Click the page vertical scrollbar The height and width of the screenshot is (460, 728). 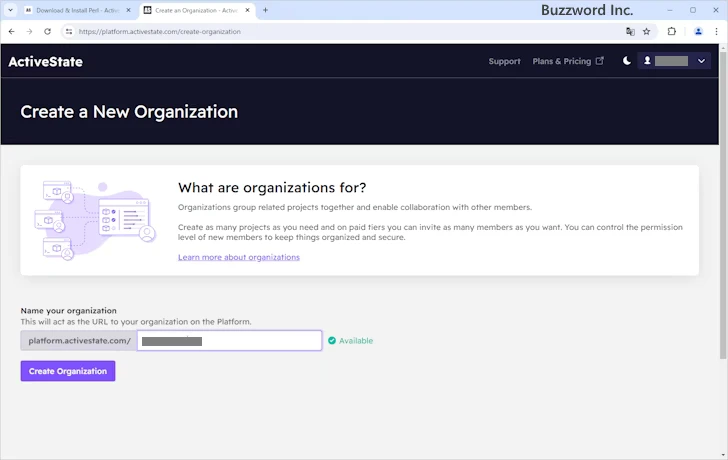723,204
